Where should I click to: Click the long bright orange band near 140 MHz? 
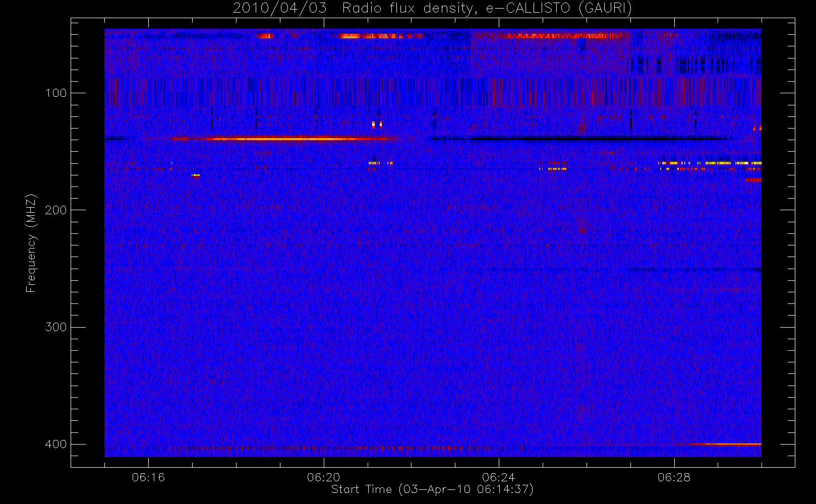(x=282, y=139)
